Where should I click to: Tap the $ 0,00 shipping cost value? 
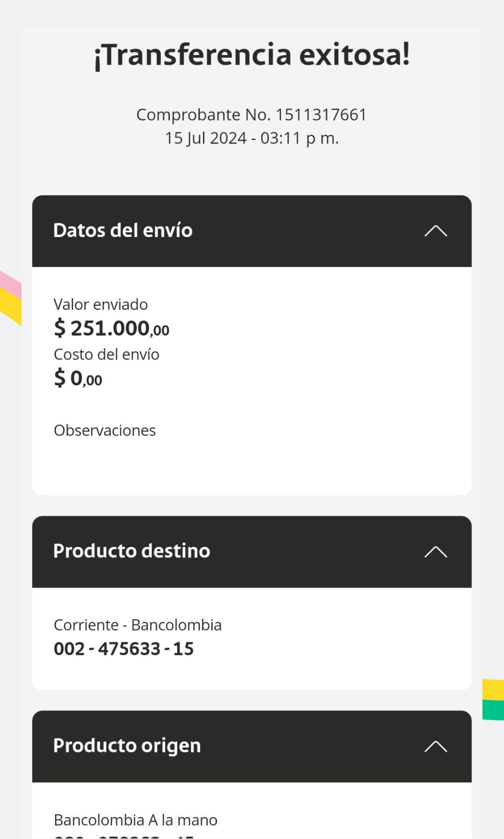pyautogui.click(x=78, y=378)
